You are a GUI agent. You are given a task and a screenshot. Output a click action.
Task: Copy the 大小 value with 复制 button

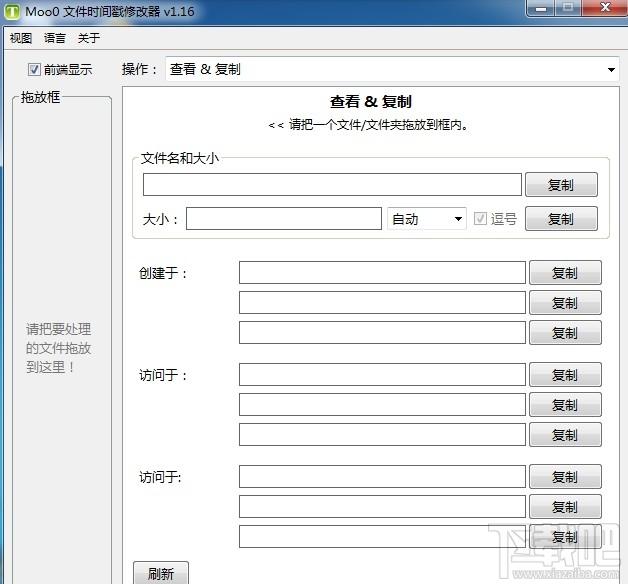[561, 219]
